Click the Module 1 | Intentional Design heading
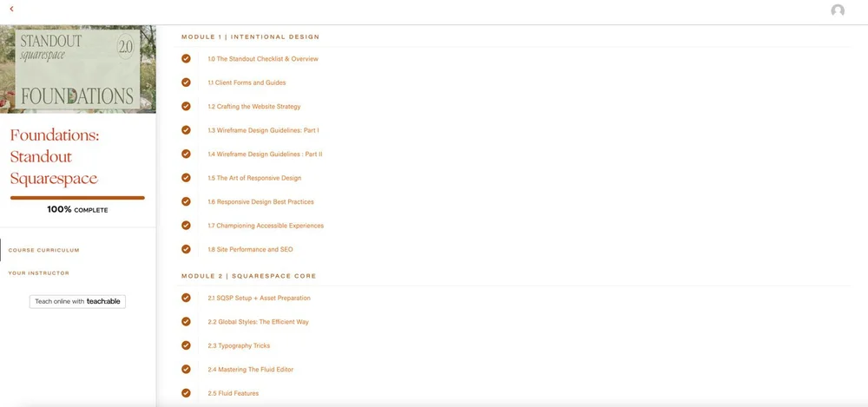868x407 pixels. pos(250,37)
